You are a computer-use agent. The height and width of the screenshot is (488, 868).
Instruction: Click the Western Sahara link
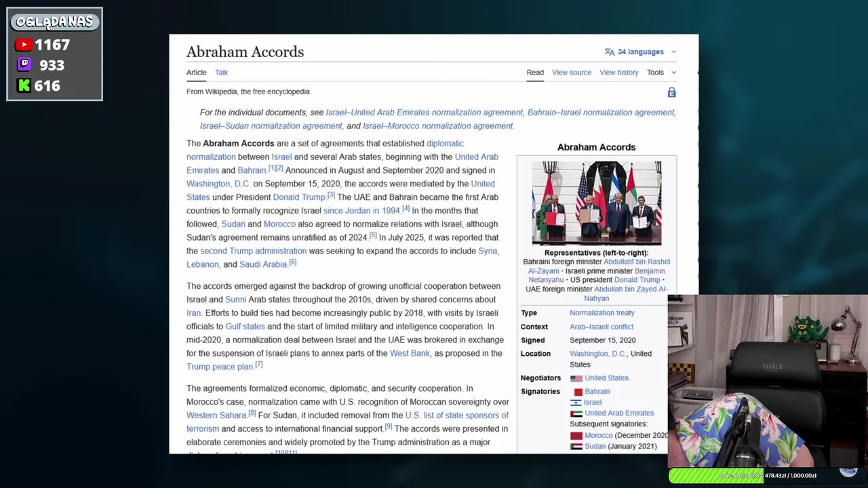[x=216, y=415]
